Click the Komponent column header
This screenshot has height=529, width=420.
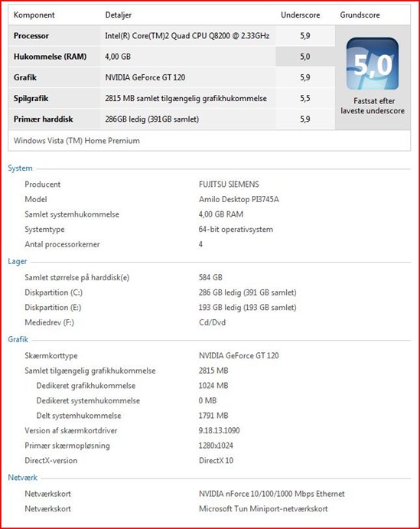(34, 15)
